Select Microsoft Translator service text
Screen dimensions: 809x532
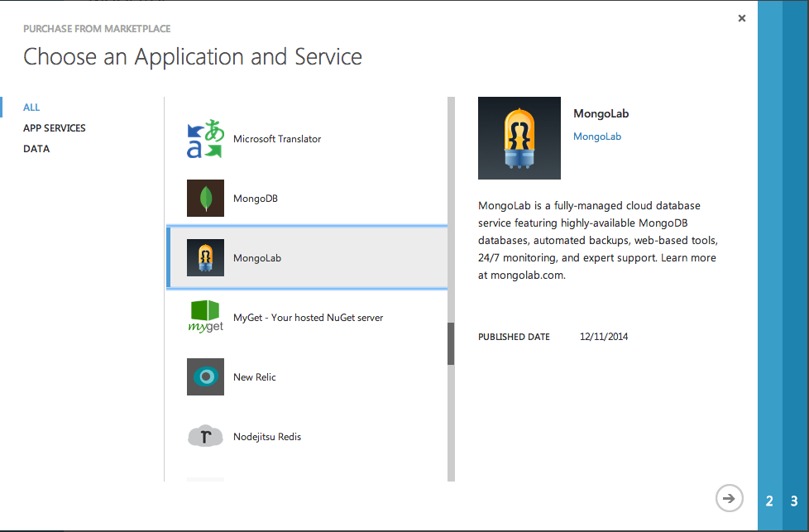[277, 139]
